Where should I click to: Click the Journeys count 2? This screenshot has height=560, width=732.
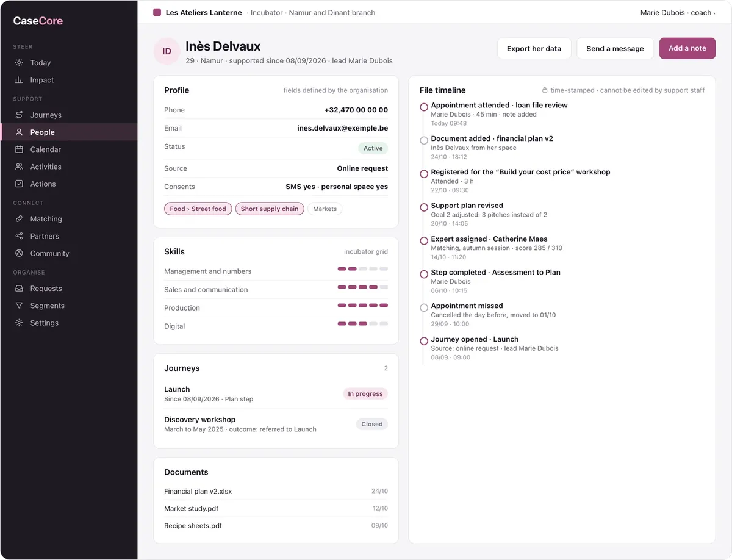(386, 368)
